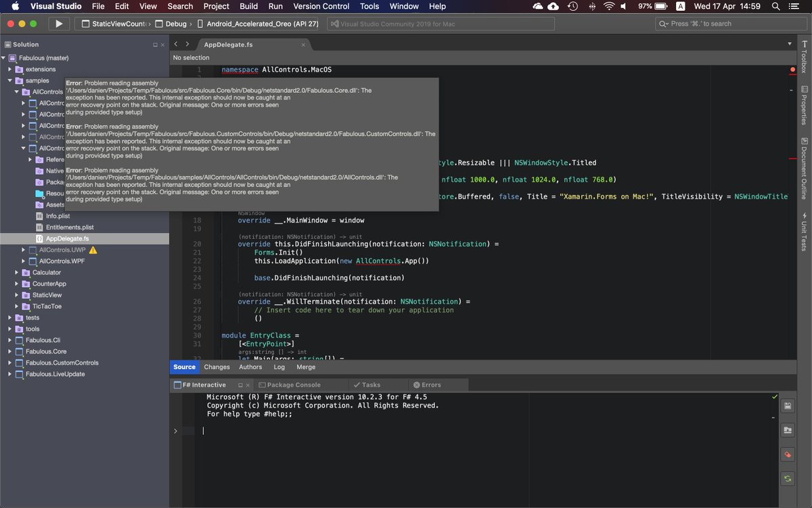
Task: Switch to the Log view tab
Action: (x=279, y=367)
